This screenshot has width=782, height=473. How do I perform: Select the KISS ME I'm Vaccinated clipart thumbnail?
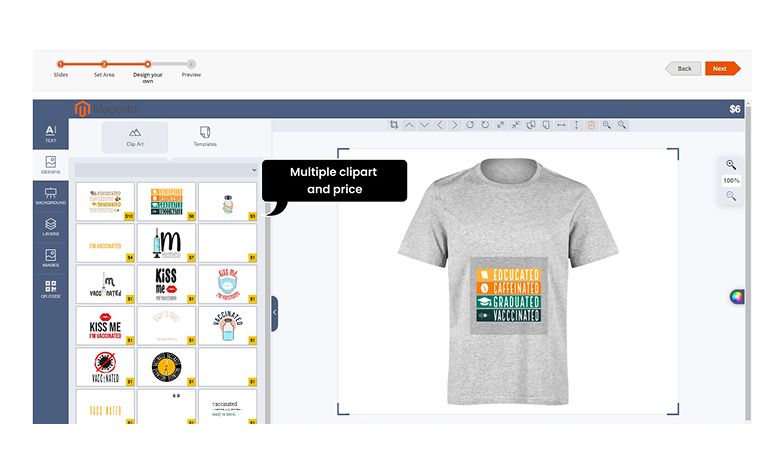(106, 325)
